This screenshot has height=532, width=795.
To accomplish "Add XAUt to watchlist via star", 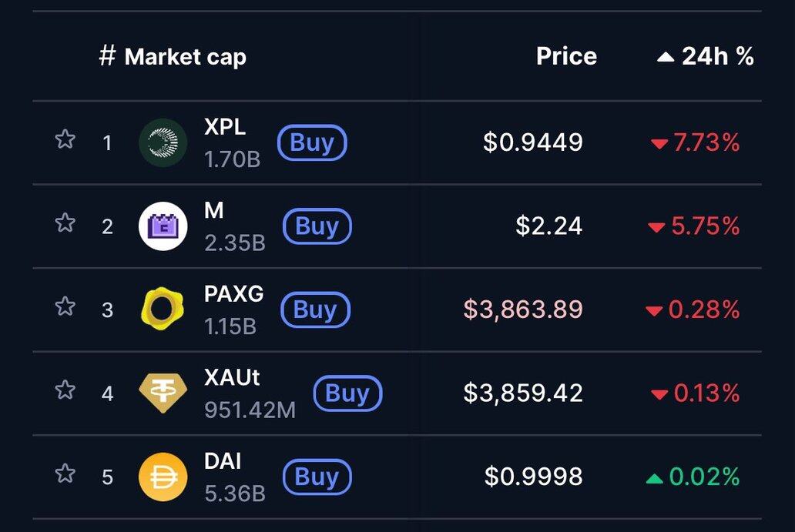I will (x=65, y=390).
